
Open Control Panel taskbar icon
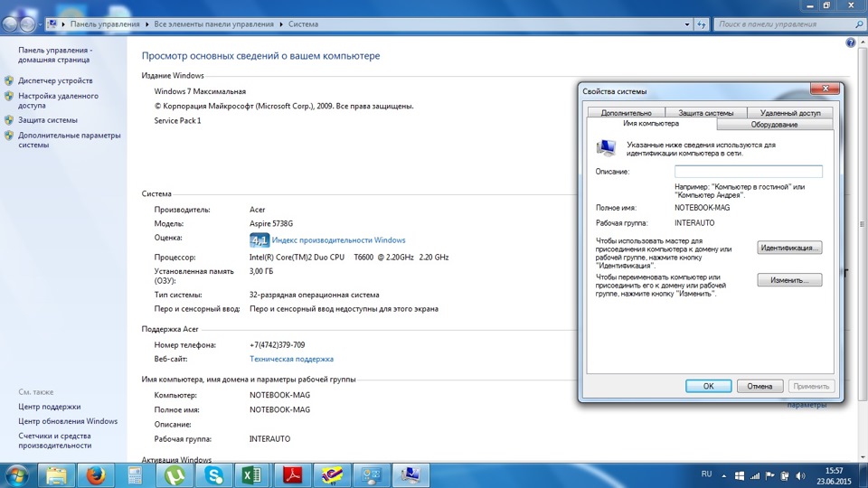[372, 476]
